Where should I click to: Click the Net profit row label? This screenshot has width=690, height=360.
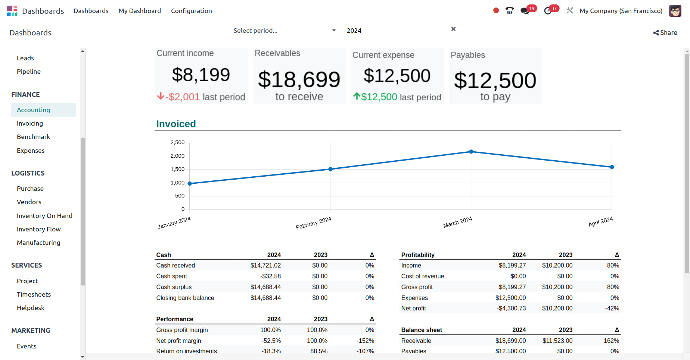(414, 309)
